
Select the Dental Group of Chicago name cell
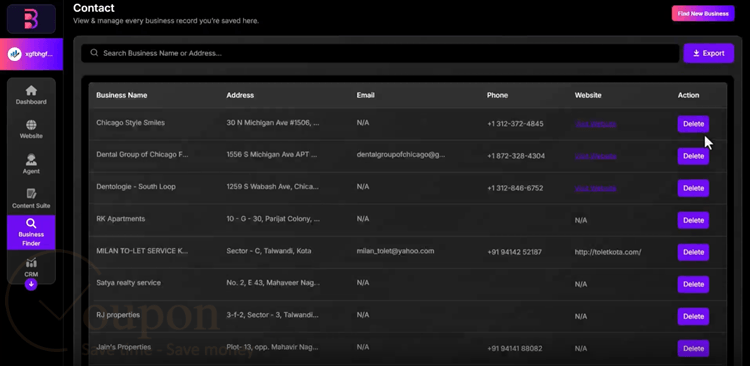(x=142, y=155)
